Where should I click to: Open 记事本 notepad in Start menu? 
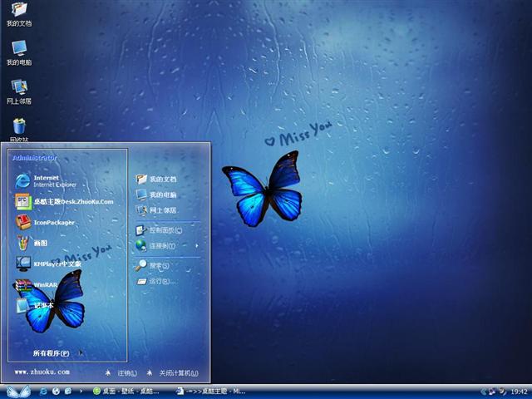(x=34, y=305)
